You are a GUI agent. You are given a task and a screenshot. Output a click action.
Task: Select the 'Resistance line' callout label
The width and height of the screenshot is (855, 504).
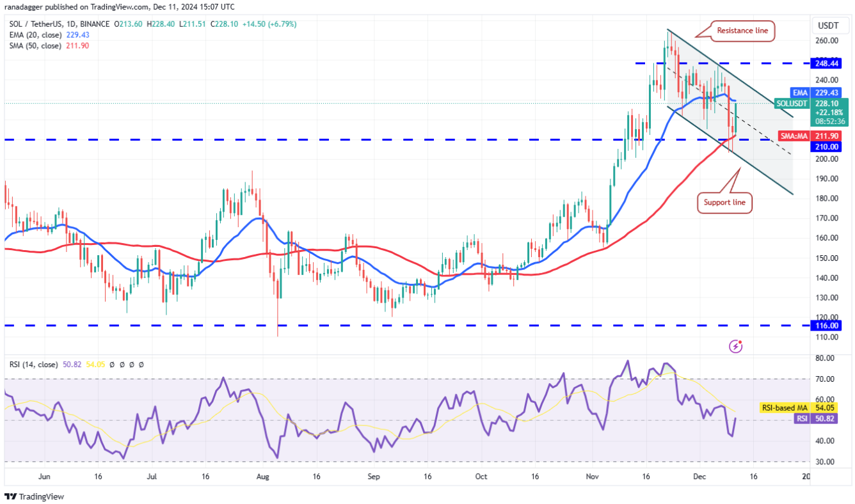pos(741,30)
